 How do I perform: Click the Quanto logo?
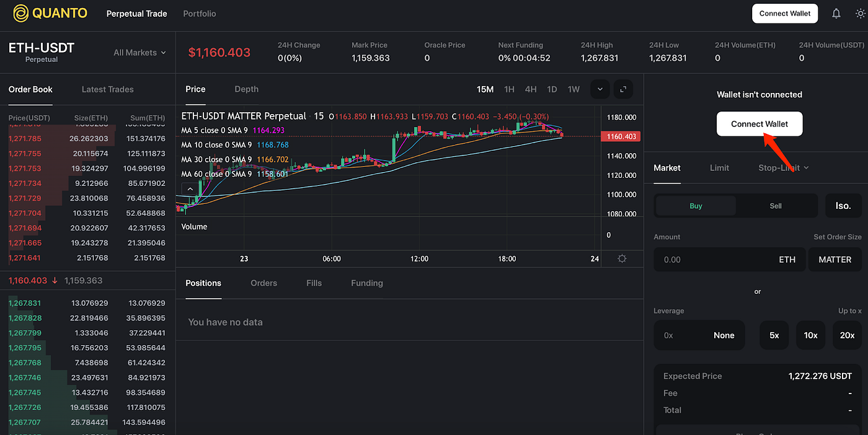tap(50, 13)
